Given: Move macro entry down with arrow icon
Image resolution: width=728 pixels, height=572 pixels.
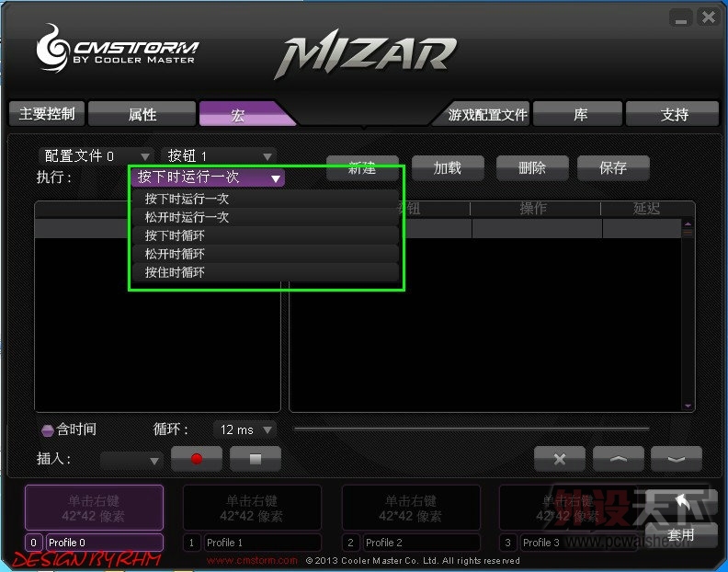Looking at the screenshot, I should 677,459.
